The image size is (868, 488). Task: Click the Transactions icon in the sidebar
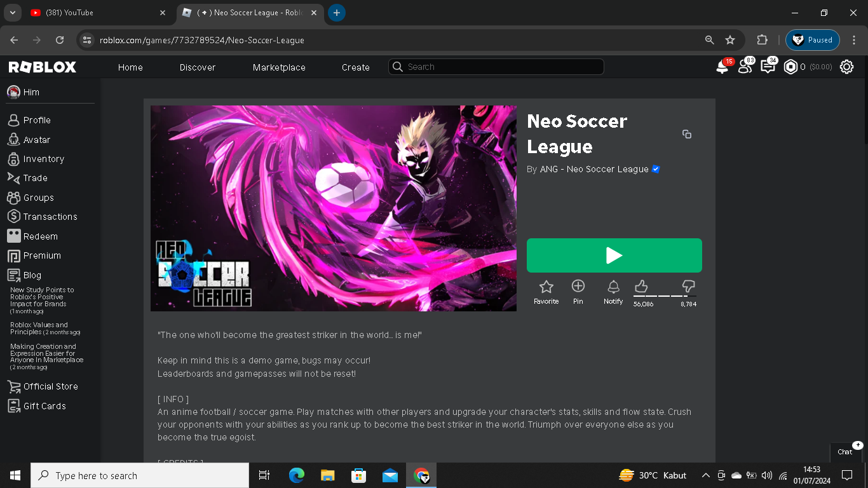(x=13, y=217)
